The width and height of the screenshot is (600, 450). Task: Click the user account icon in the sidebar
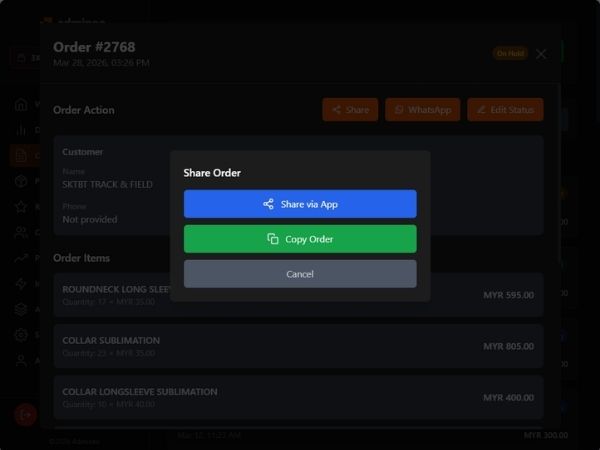(21, 360)
